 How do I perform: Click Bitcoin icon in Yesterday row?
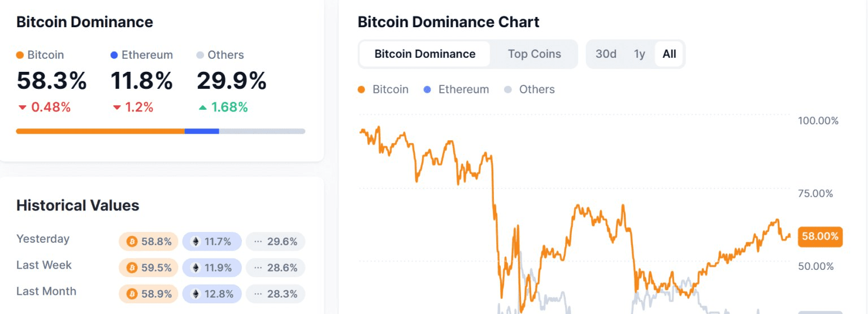[x=132, y=242]
